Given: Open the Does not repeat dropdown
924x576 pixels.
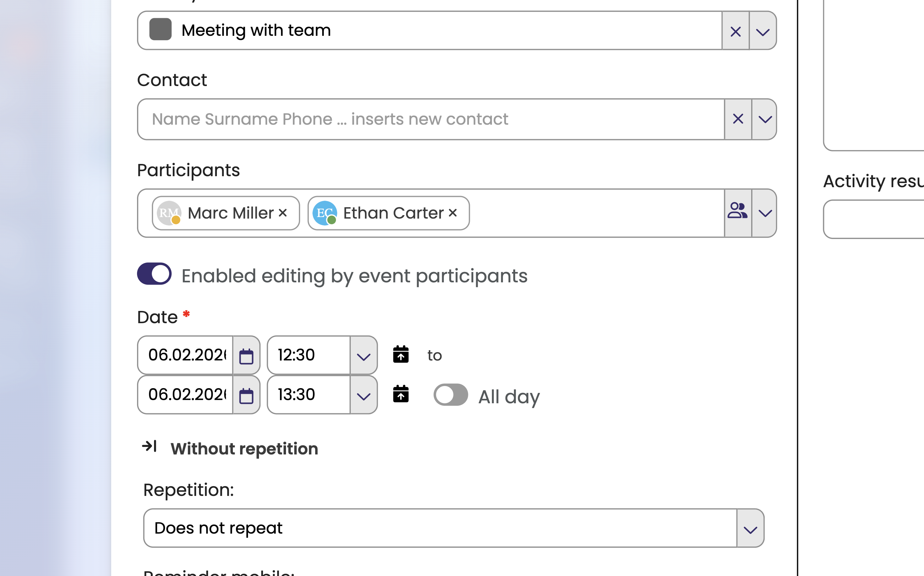Looking at the screenshot, I should [x=750, y=529].
